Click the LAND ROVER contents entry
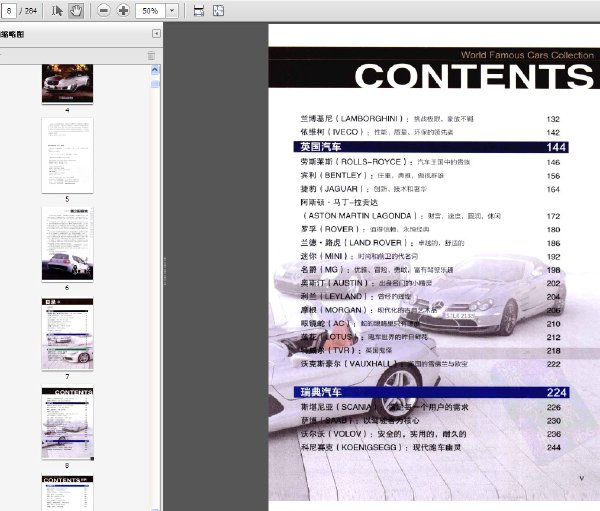Viewport: 600px width, 511px height. pyautogui.click(x=382, y=243)
